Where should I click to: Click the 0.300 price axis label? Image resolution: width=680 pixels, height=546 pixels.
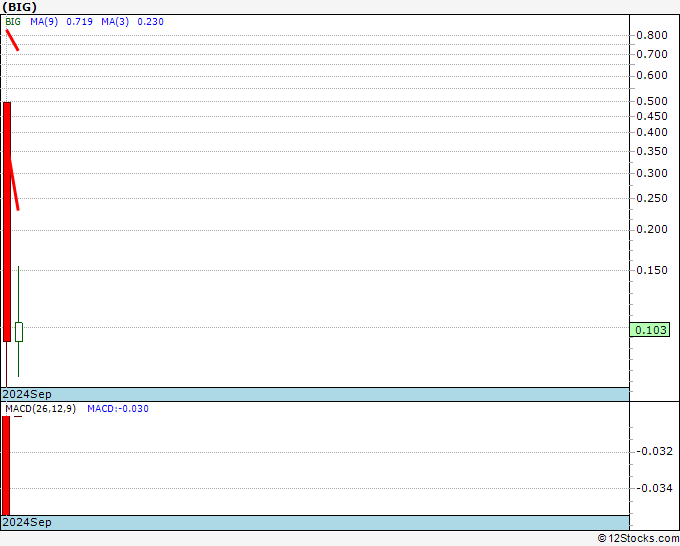pos(652,173)
